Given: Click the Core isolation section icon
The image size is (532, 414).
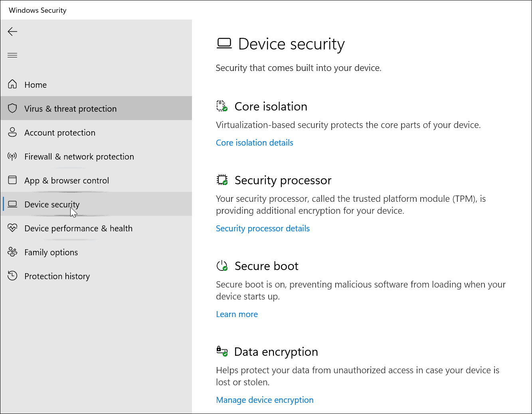Looking at the screenshot, I should click(x=222, y=106).
